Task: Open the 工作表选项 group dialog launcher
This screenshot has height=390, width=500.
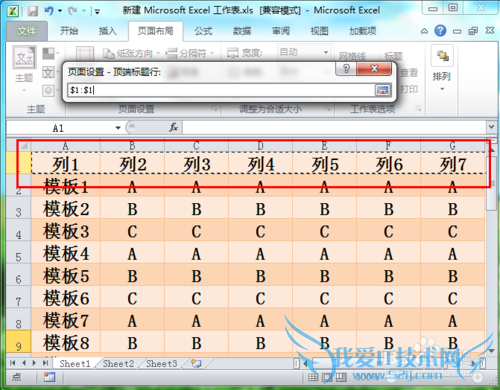Action: pyautogui.click(x=418, y=109)
